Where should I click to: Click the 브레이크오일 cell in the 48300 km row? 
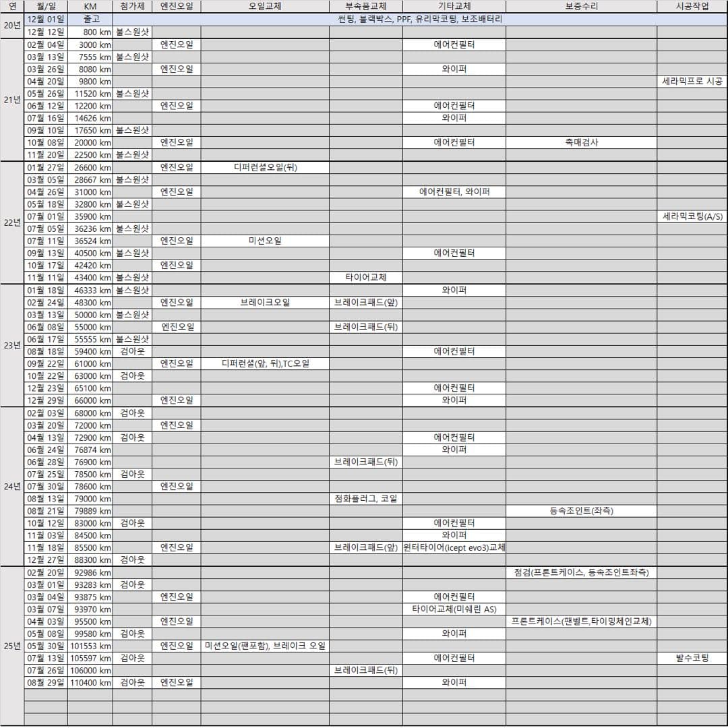coord(265,302)
